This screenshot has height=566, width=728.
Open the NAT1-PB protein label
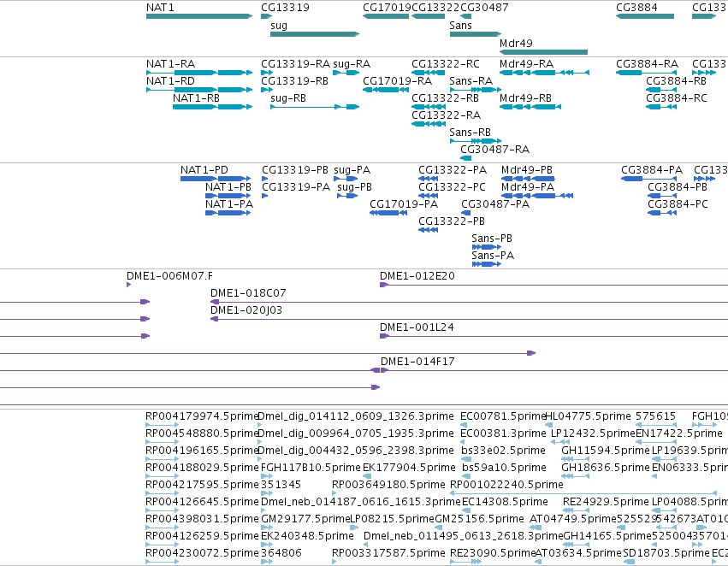[228, 187]
